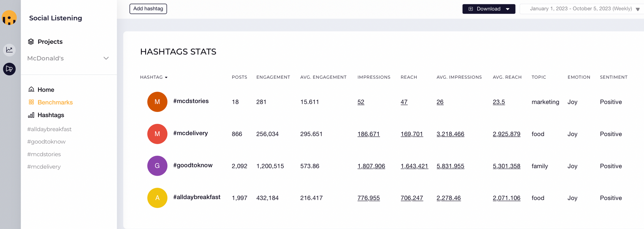The height and width of the screenshot is (229, 644).
Task: Click the #mcdstories hashtag name in table
Action: pyautogui.click(x=191, y=101)
